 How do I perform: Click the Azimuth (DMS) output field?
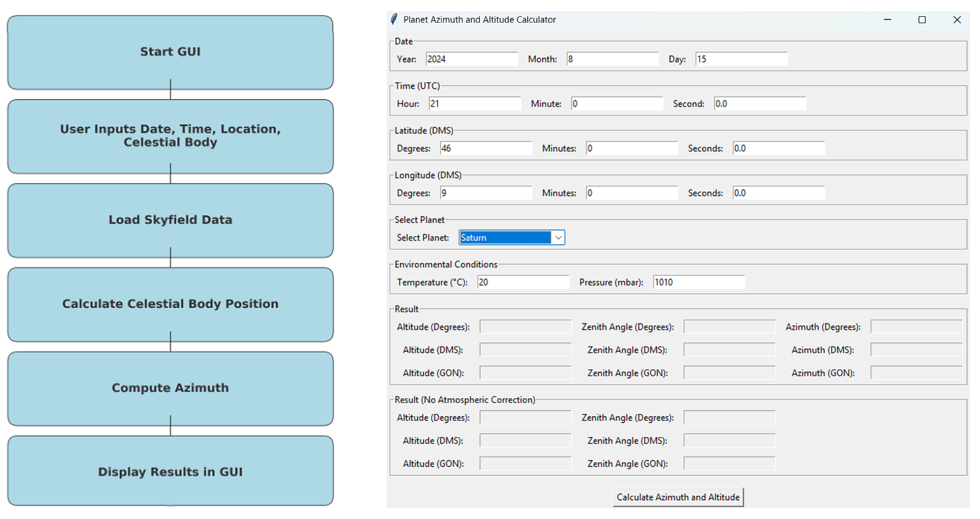tap(917, 350)
